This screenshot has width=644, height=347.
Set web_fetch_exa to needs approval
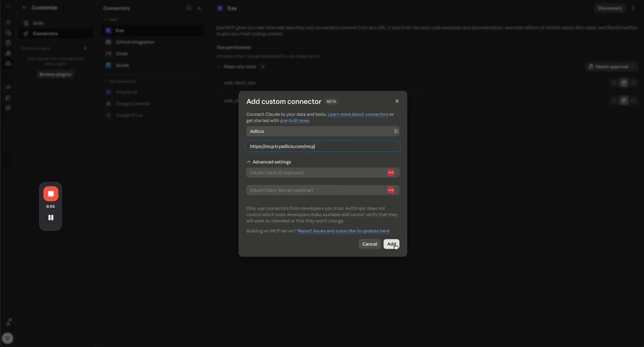[x=624, y=83]
